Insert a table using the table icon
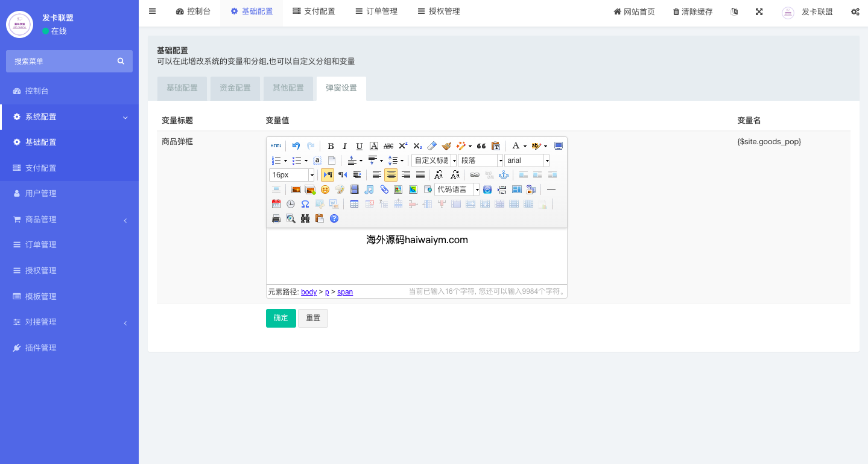 [x=355, y=204]
